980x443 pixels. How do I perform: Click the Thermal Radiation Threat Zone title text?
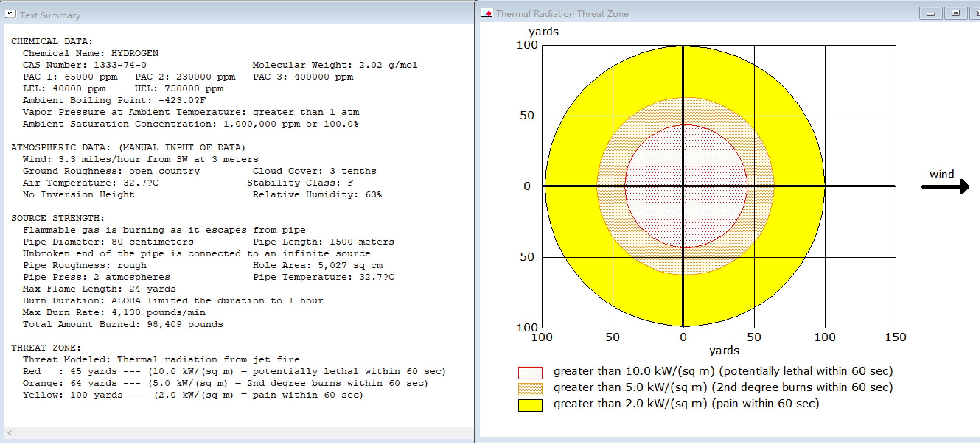[x=562, y=14]
